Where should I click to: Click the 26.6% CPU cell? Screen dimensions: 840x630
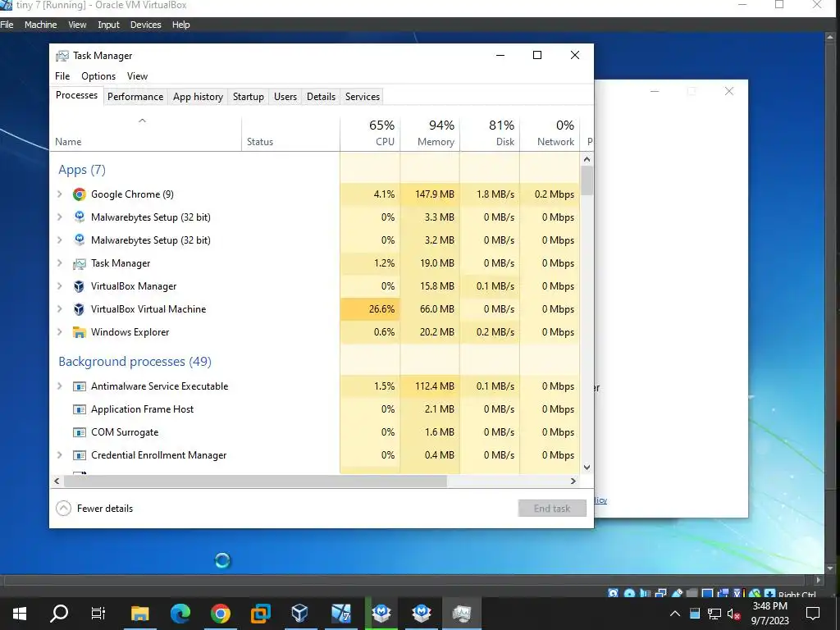(x=370, y=309)
